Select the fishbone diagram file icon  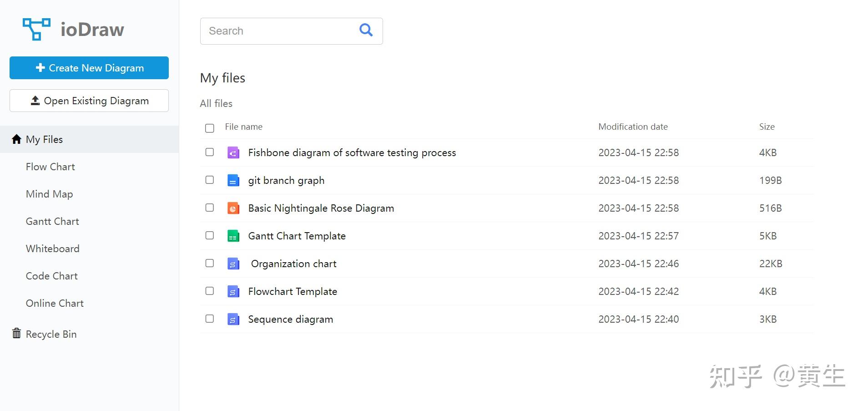coord(233,152)
